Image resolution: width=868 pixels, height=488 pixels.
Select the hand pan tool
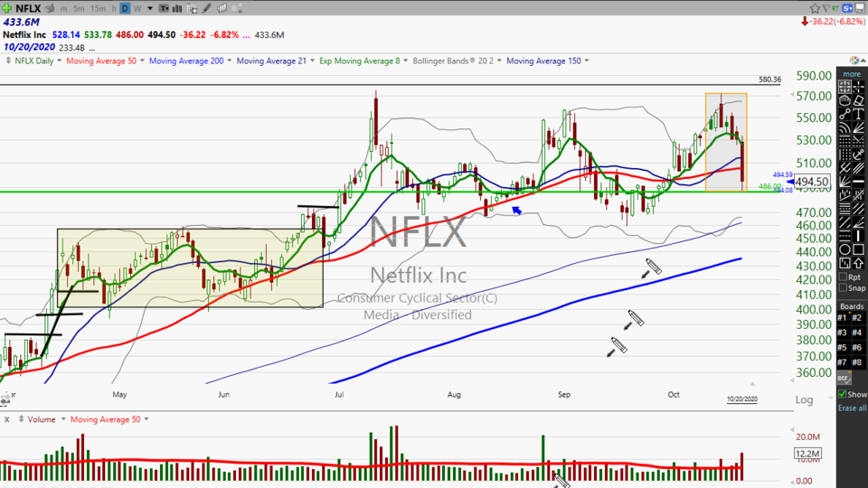[844, 100]
